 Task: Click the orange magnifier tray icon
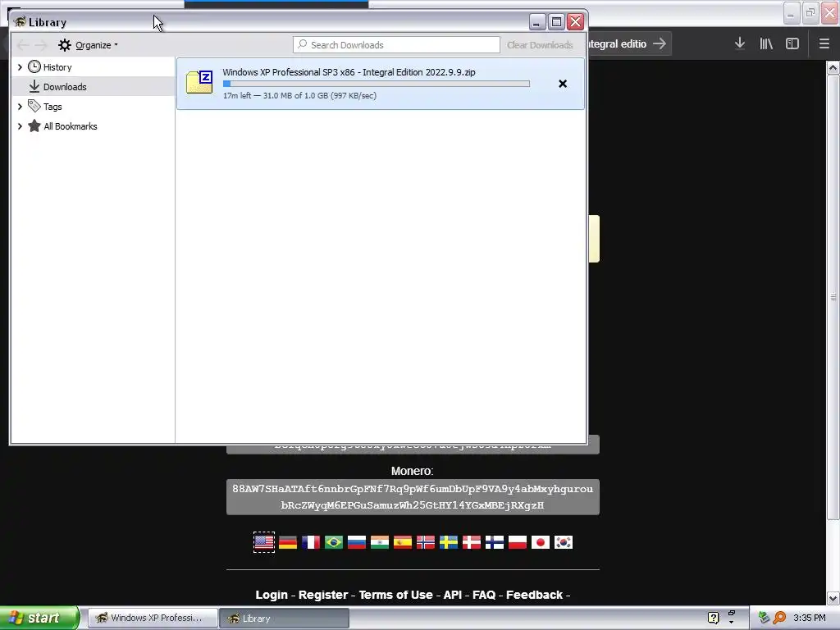tap(779, 618)
